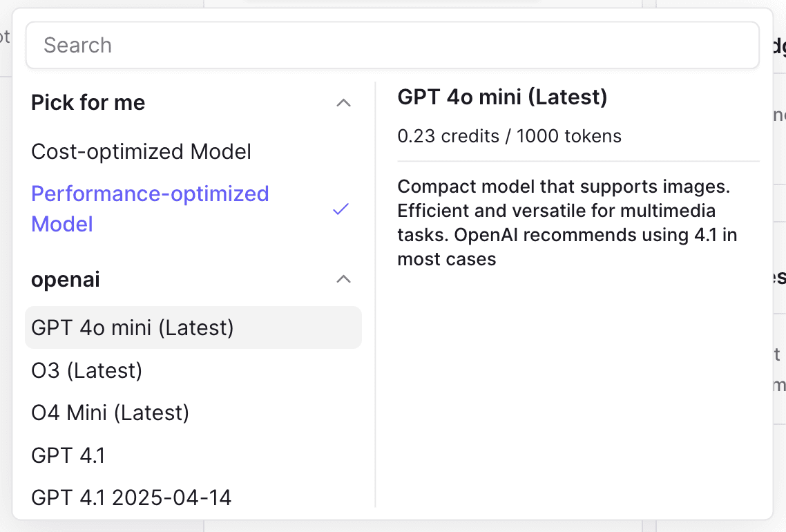Click the Pick for me section heading
Image resolution: width=786 pixels, height=532 pixels.
(88, 103)
